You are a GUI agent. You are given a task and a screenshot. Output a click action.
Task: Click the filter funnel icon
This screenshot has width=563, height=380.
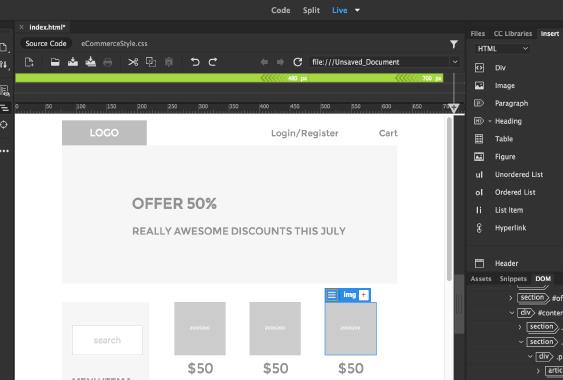[454, 44]
